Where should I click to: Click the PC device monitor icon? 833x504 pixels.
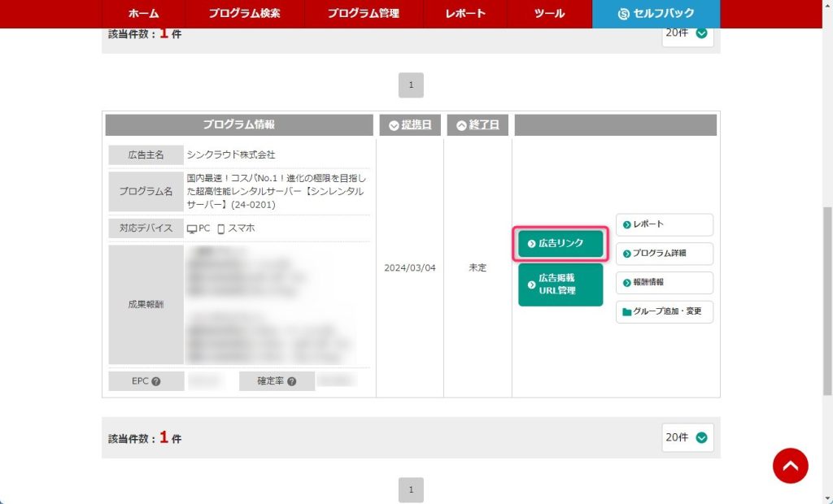[192, 229]
